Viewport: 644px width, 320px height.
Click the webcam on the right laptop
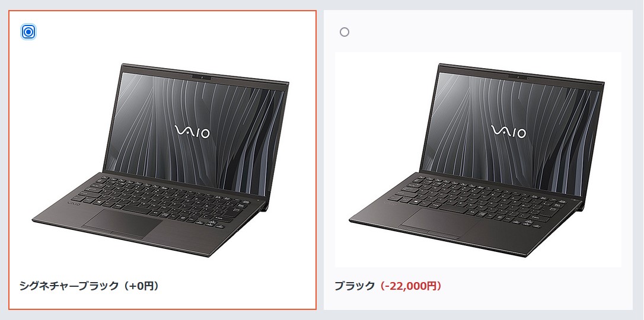point(518,76)
